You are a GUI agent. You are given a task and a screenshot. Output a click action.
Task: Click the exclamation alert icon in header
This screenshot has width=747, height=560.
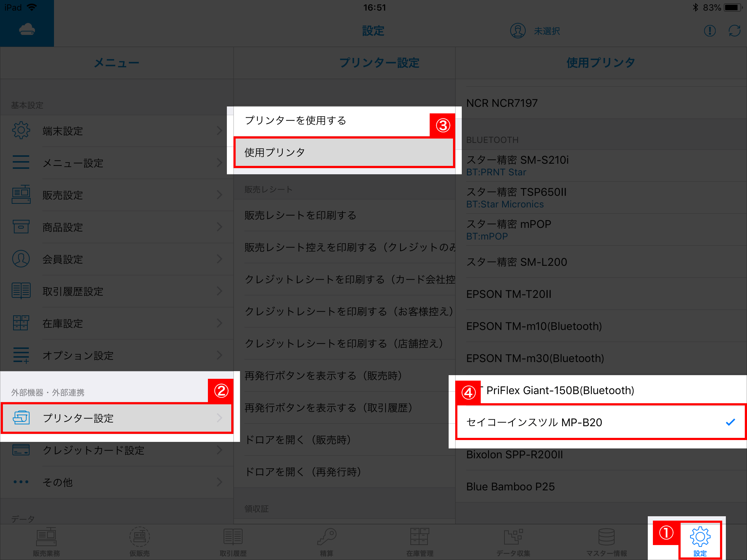click(709, 31)
